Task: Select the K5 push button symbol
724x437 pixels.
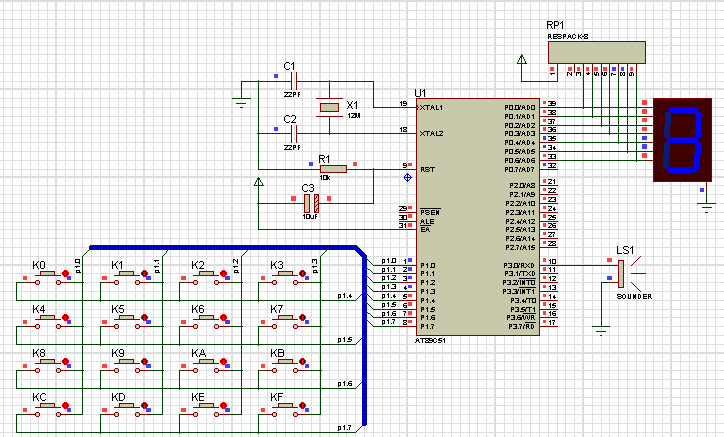Action: (x=127, y=322)
